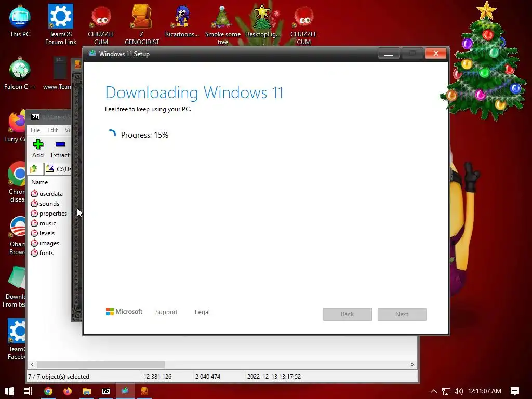
Task: Click the 7-Zip horizontal scrollbar thumb
Action: [x=101, y=364]
